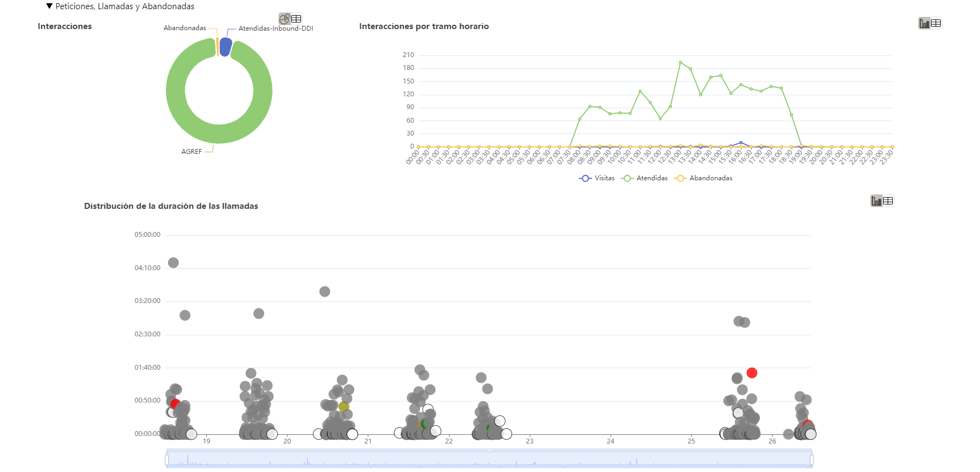Image resolution: width=980 pixels, height=472 pixels.
Task: Select the thin yellow Abandonadas donut slice
Action: click(217, 47)
